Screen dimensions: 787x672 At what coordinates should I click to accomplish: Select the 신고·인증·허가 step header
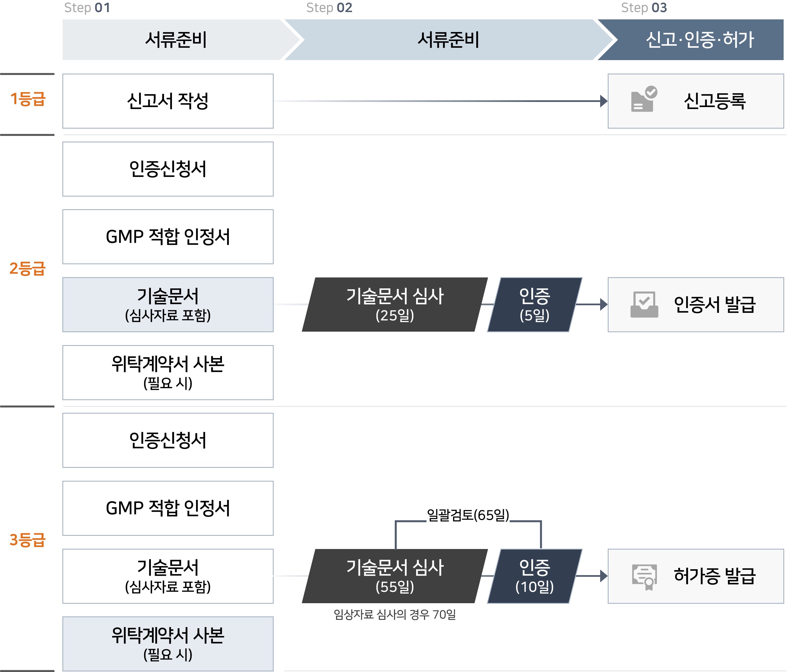[x=699, y=40]
